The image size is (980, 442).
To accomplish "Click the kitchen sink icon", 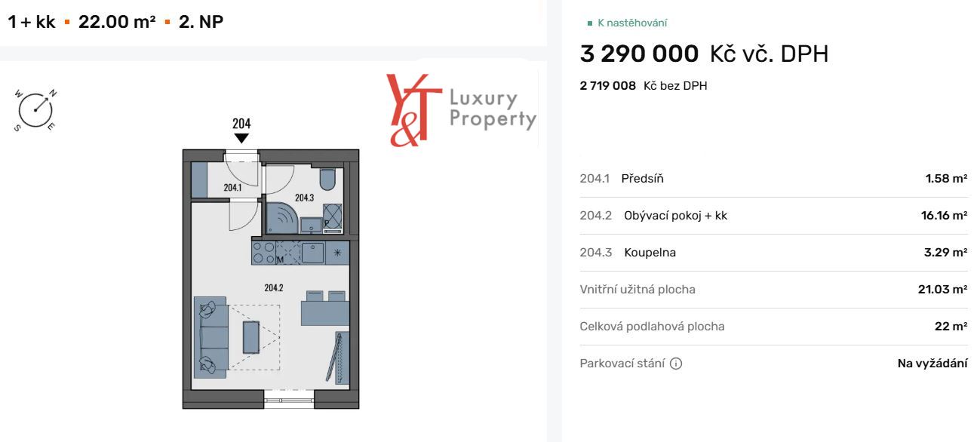I will (312, 252).
